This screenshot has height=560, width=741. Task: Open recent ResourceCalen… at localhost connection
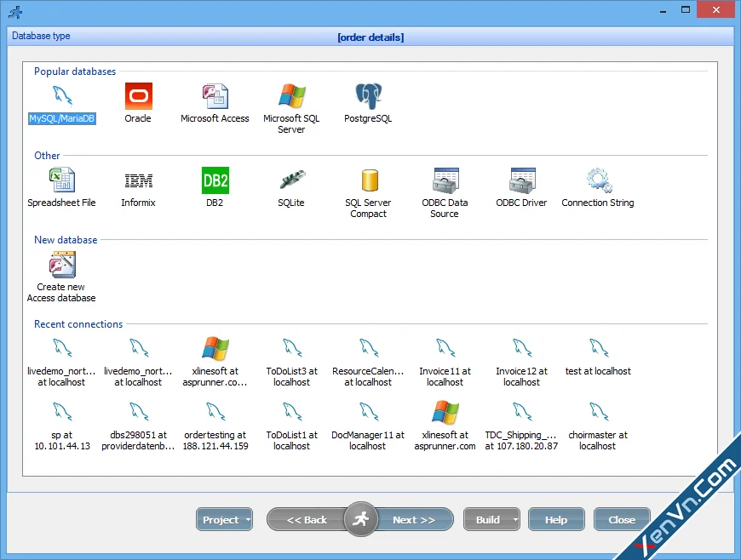coord(368,360)
